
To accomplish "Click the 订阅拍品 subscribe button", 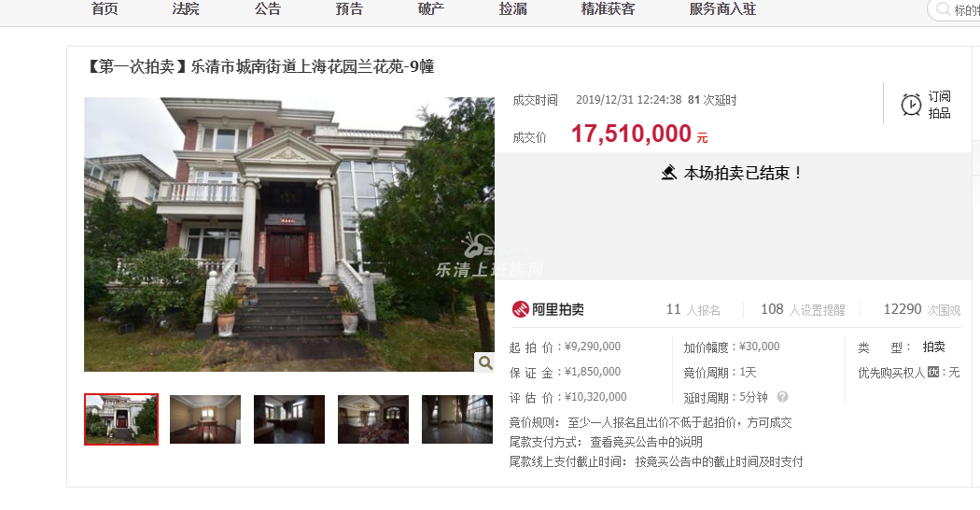I will tap(926, 105).
